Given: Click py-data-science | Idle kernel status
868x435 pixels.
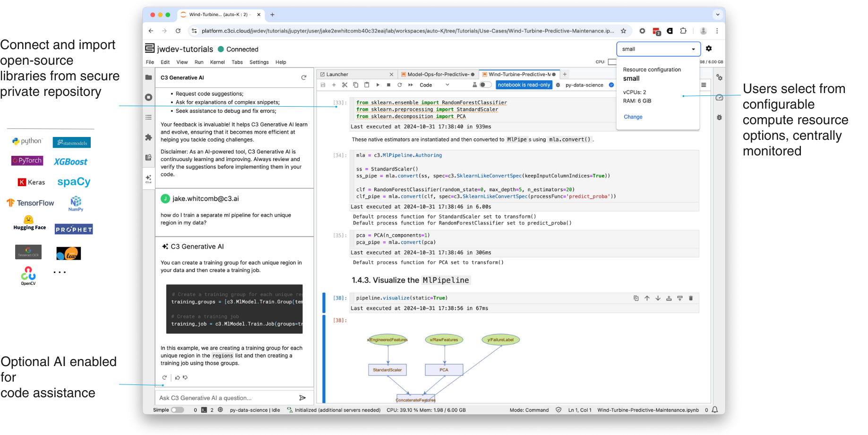Looking at the screenshot, I should [255, 410].
